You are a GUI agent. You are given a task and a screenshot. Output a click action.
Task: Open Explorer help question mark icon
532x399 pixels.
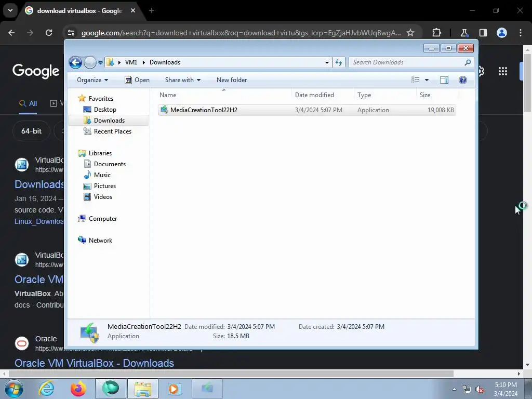[x=463, y=80]
